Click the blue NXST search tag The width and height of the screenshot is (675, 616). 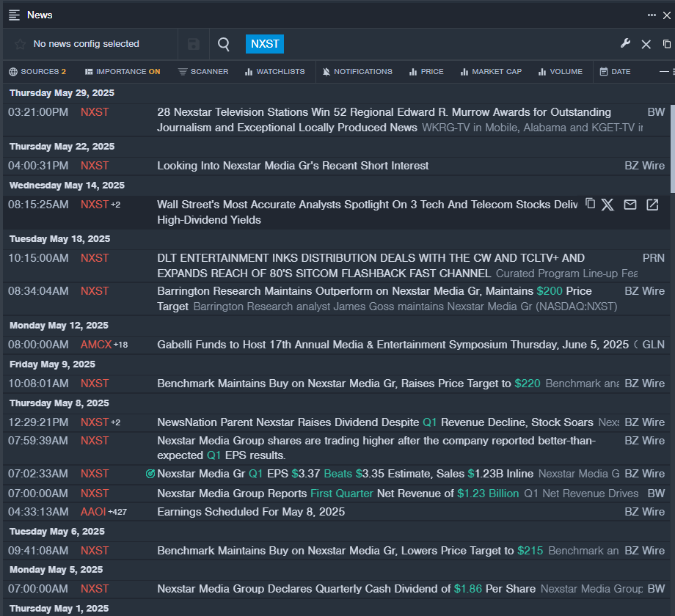point(265,44)
